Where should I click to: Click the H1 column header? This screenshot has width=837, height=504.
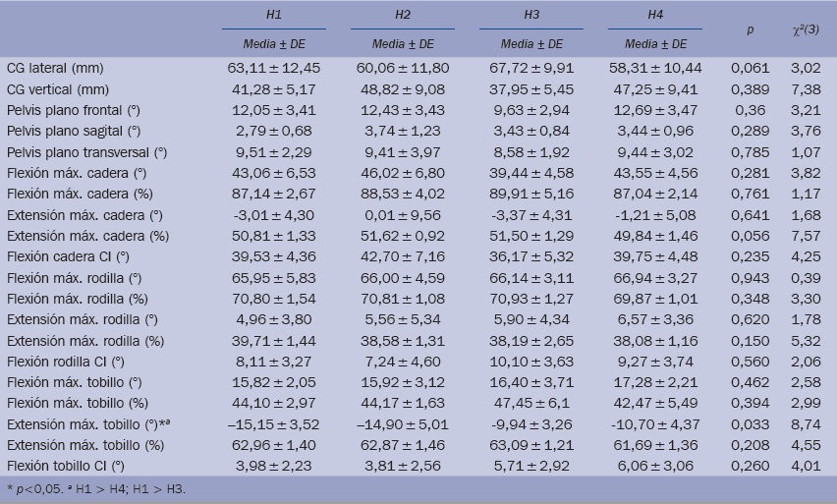(274, 17)
